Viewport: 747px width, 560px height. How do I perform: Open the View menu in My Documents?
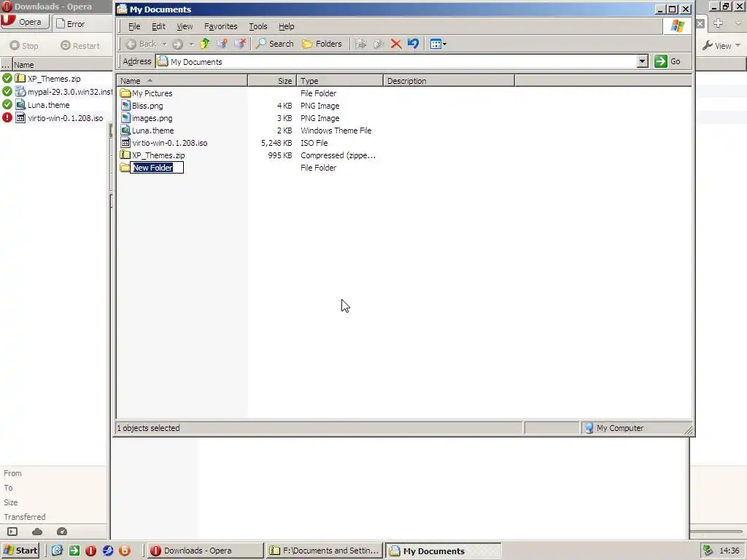185,26
